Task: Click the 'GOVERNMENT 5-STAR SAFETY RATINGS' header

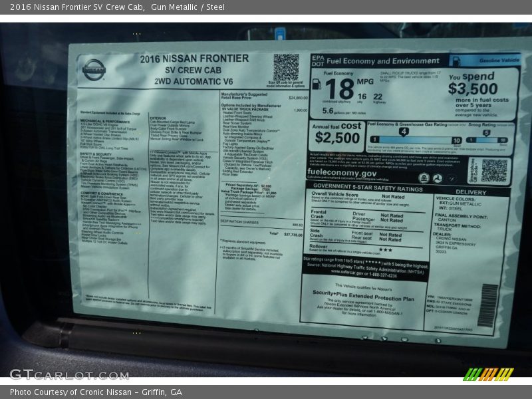Action: coord(368,188)
